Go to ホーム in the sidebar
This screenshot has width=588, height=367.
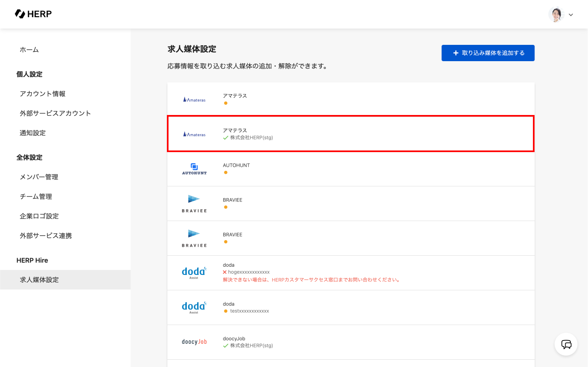coord(29,50)
